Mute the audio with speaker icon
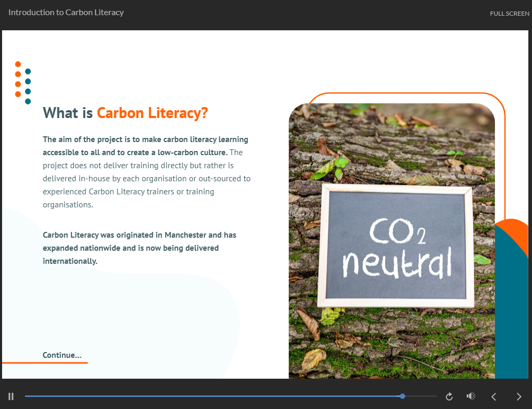532x409 pixels. (470, 396)
